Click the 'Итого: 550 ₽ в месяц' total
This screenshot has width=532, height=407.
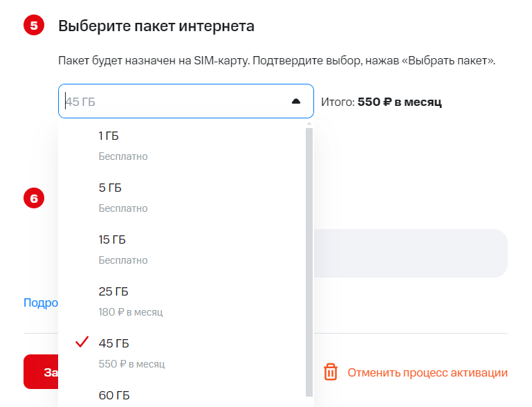(381, 102)
